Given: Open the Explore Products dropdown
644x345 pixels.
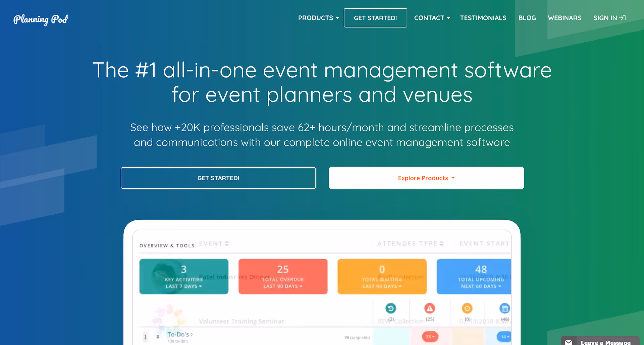Looking at the screenshot, I should click(426, 178).
